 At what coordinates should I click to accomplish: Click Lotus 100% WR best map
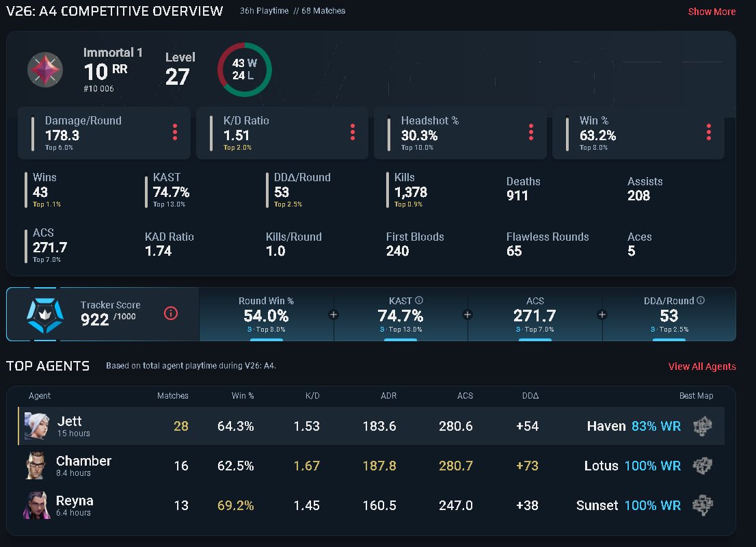click(632, 466)
